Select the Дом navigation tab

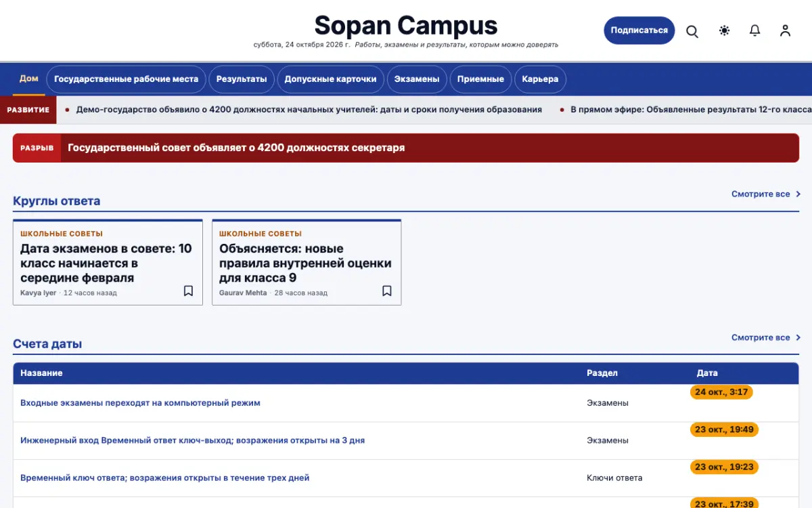(29, 79)
